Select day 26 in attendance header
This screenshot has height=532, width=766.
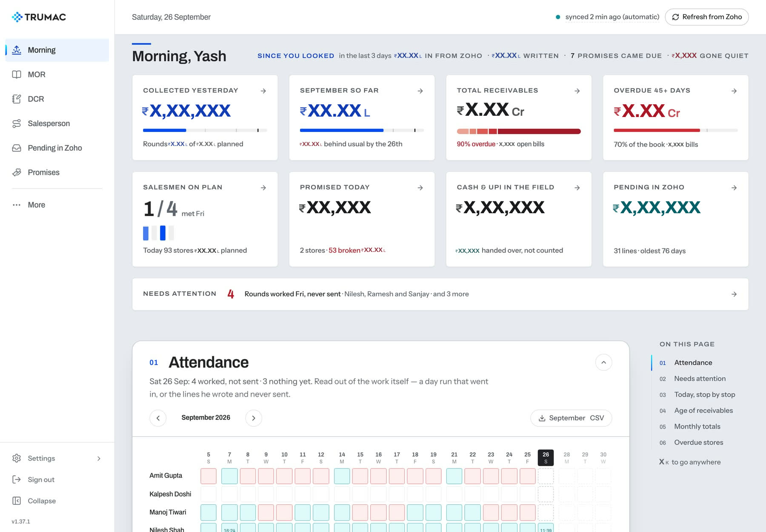546,458
